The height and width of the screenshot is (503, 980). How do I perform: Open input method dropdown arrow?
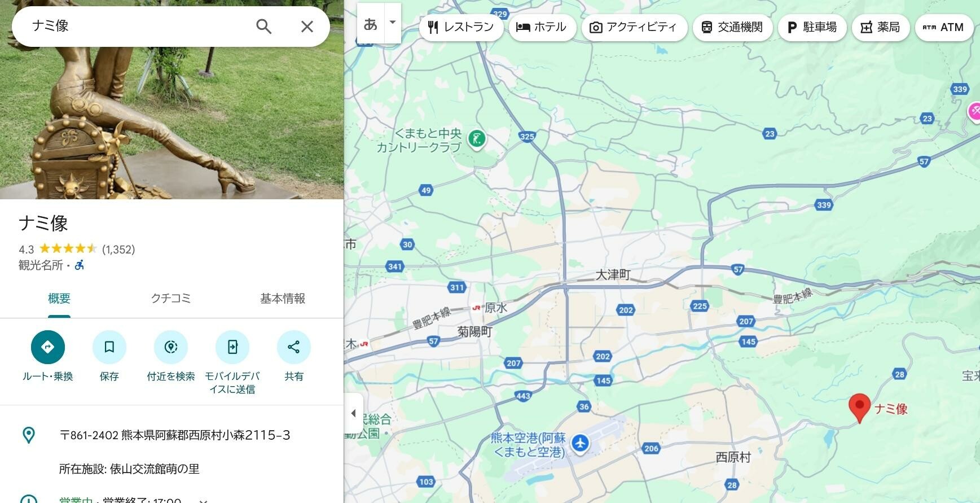coord(393,23)
